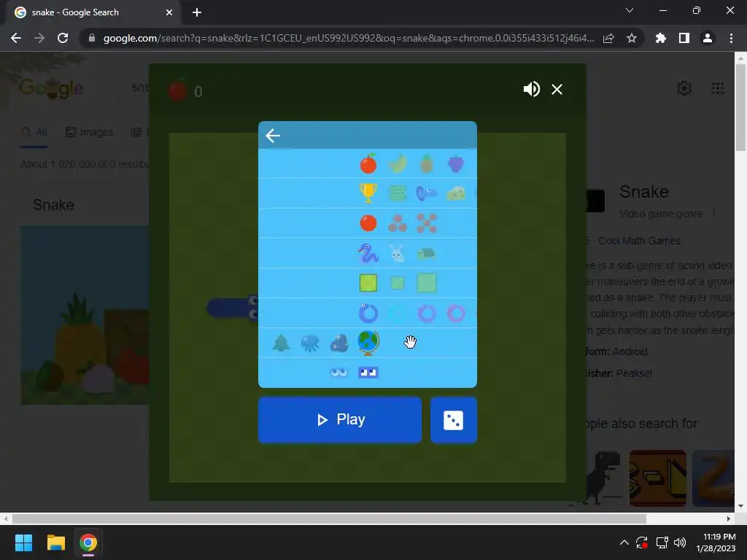
Task: Go back using the settings panel arrow
Action: click(273, 136)
